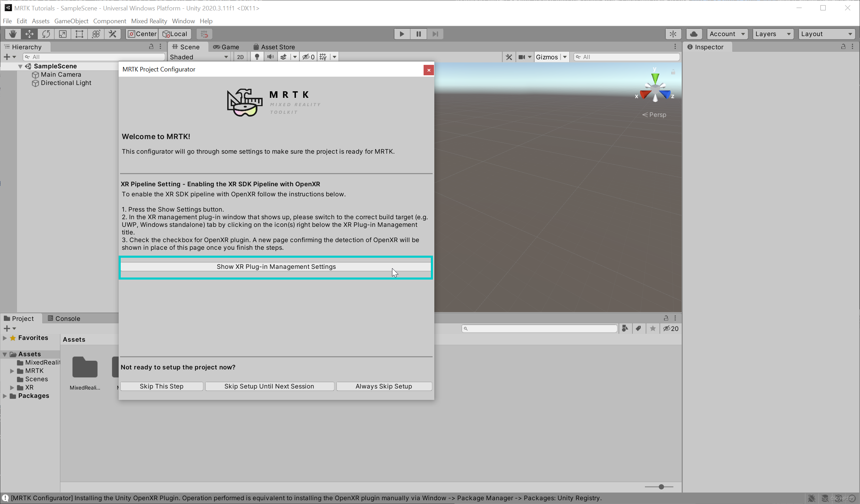Open Collab services sun icon
This screenshot has height=504, width=860.
(673, 34)
